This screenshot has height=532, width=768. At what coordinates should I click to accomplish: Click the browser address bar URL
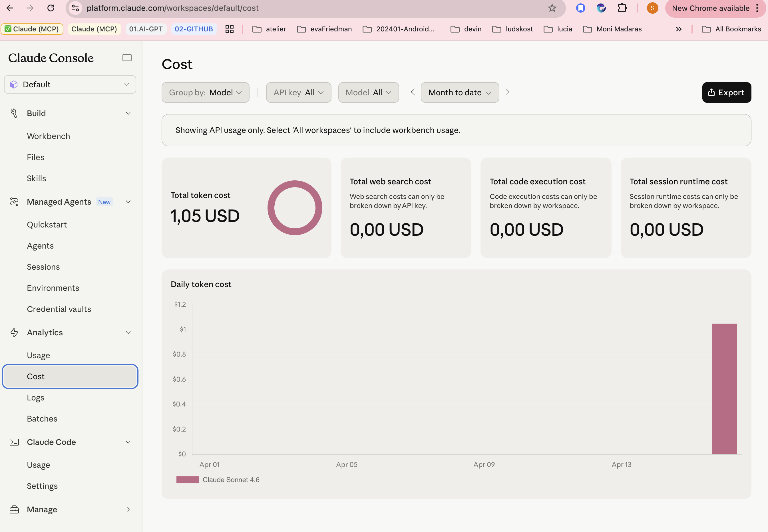[172, 8]
